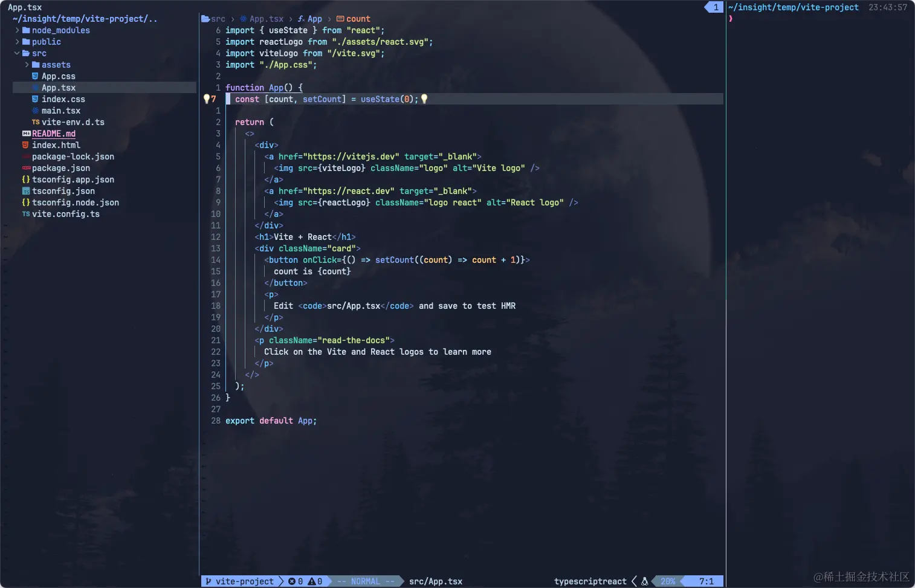Click setCount in the useState line
Viewport: 915px width, 588px height.
[x=322, y=99]
